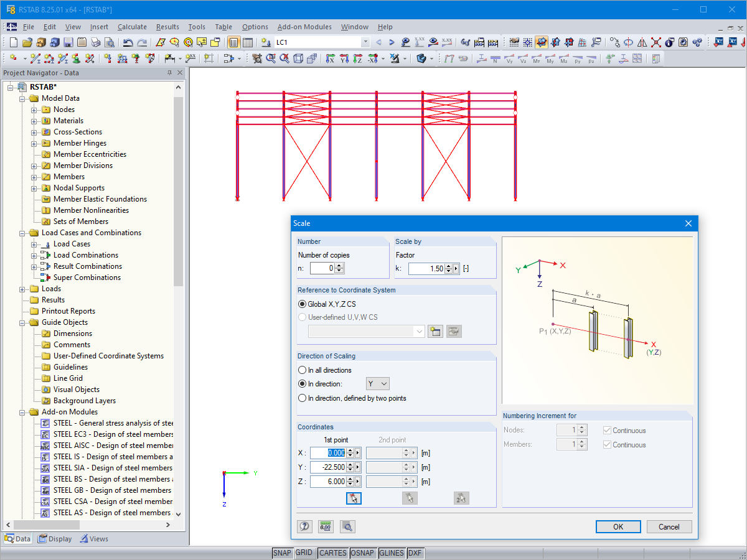Open the Results menu
The width and height of the screenshot is (747, 560).
point(167,27)
